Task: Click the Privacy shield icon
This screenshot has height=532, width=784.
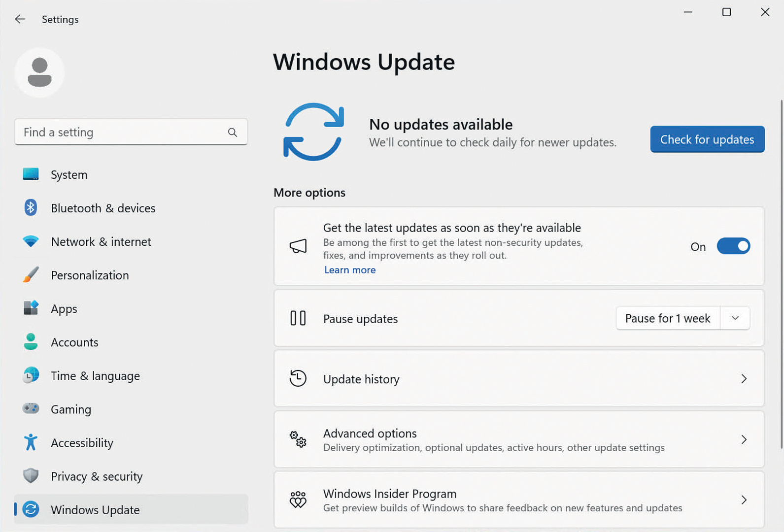Action: (31, 475)
